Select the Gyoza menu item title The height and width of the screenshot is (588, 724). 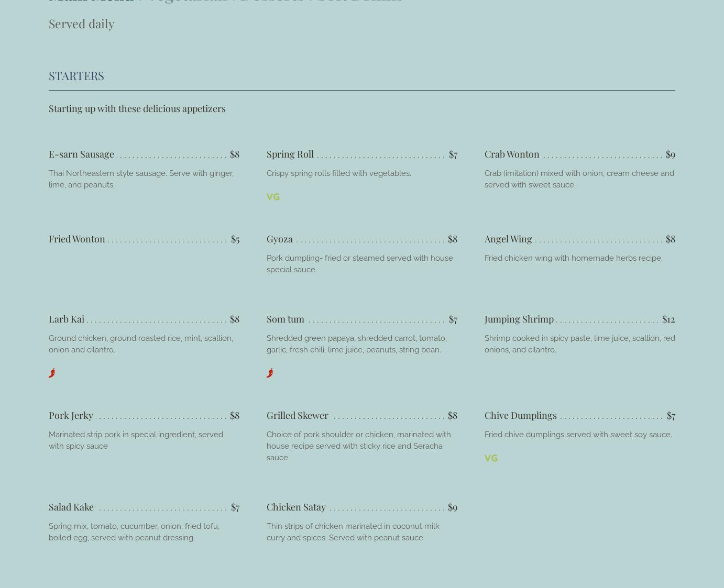[x=280, y=239]
